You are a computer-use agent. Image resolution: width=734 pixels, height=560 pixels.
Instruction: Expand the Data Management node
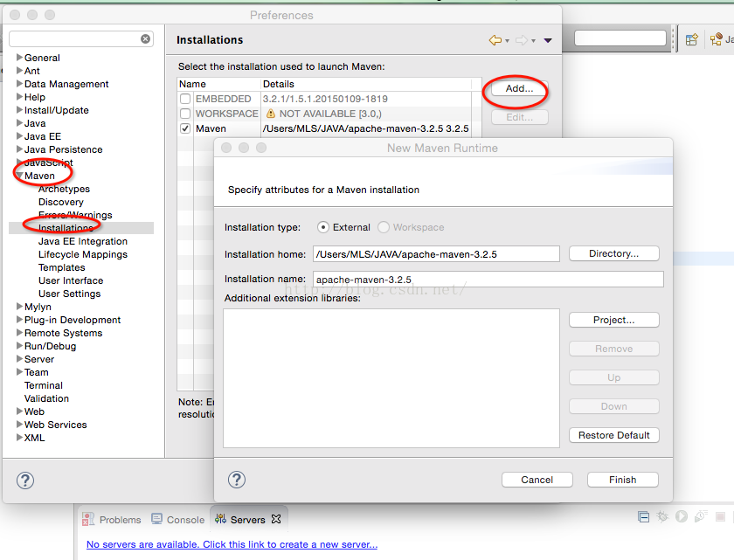click(x=19, y=83)
